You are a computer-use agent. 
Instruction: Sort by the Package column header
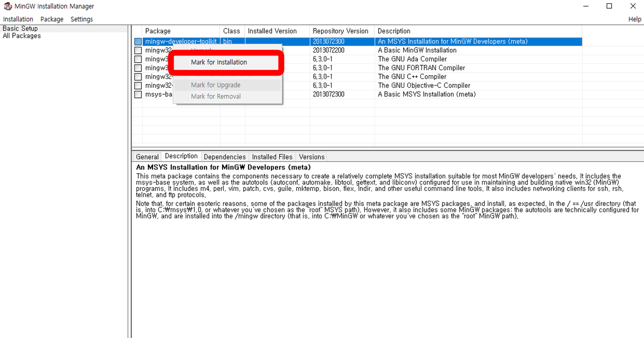click(x=181, y=31)
